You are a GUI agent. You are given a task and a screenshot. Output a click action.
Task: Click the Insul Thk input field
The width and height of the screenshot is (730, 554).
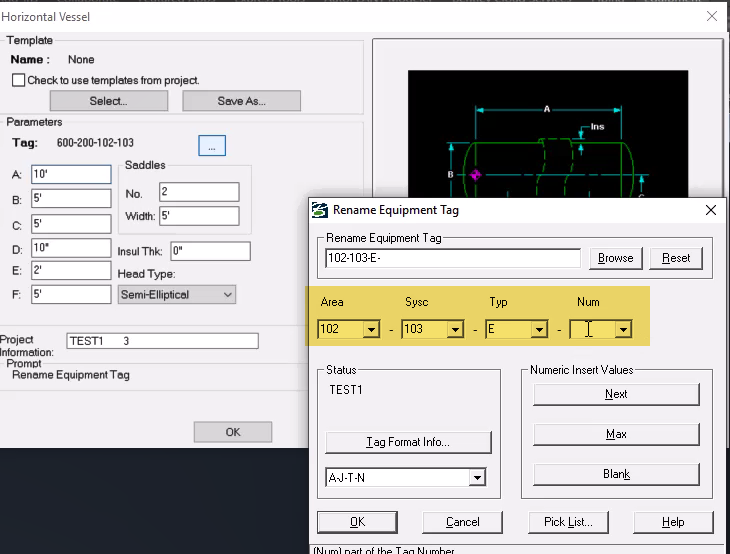pos(210,251)
